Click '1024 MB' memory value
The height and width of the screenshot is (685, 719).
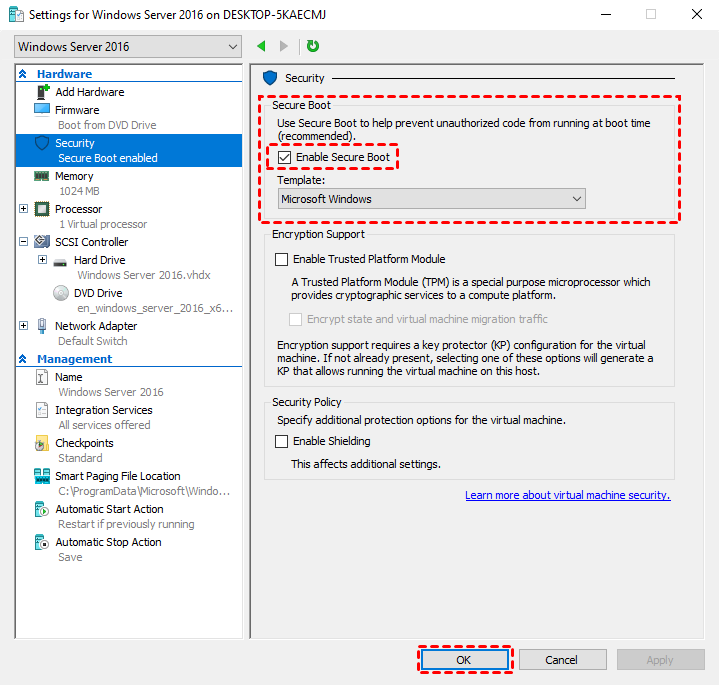coord(79,191)
